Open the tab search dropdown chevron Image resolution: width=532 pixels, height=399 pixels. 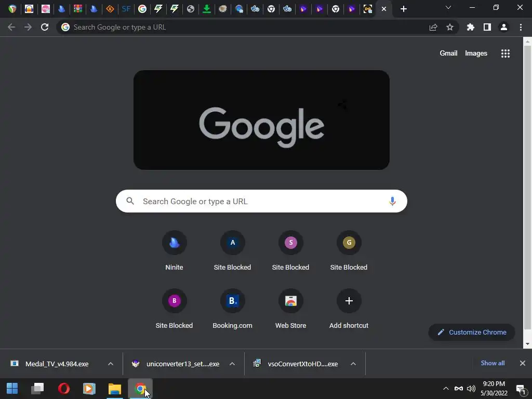[x=448, y=7]
